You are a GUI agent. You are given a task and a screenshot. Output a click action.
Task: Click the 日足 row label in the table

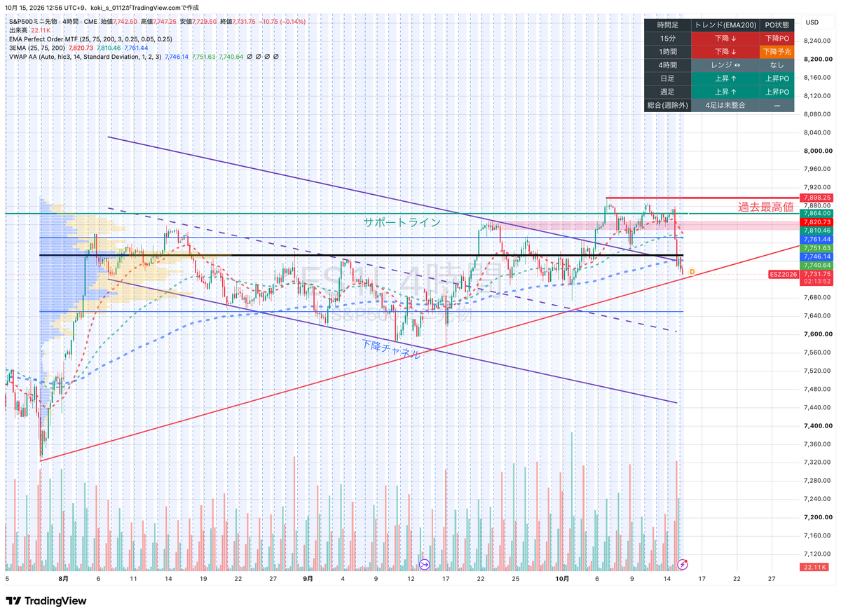pos(667,78)
